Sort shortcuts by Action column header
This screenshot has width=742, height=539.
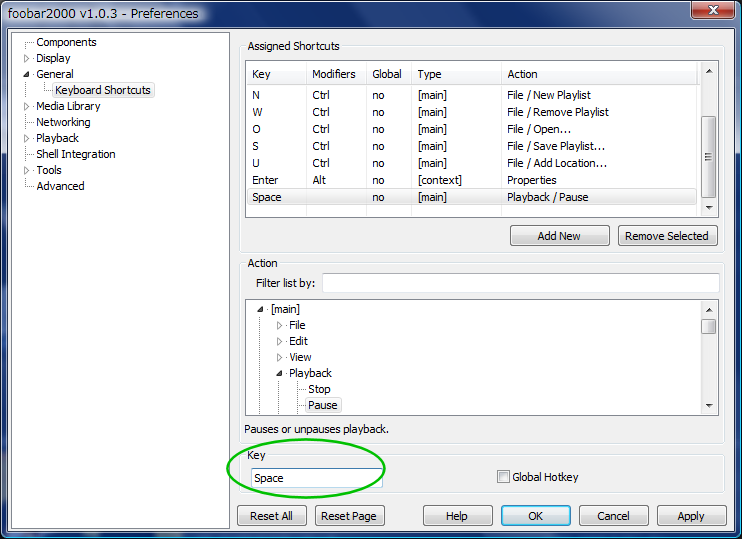point(599,74)
